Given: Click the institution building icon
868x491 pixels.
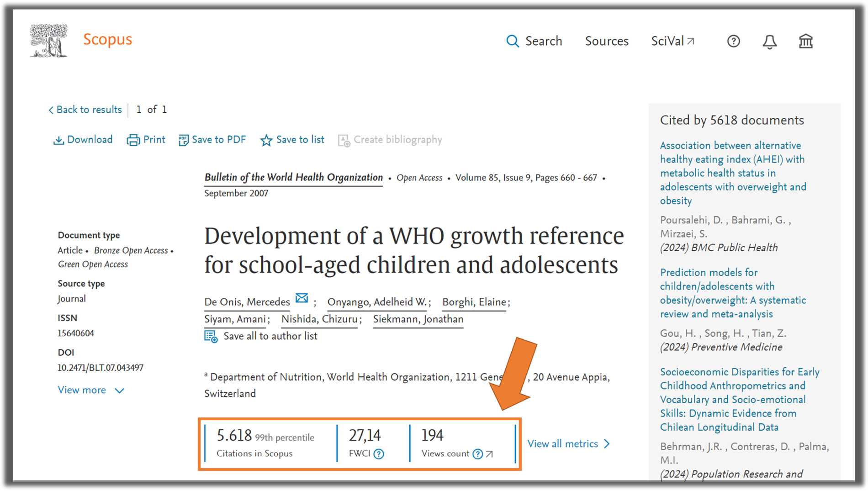Looking at the screenshot, I should [x=805, y=41].
